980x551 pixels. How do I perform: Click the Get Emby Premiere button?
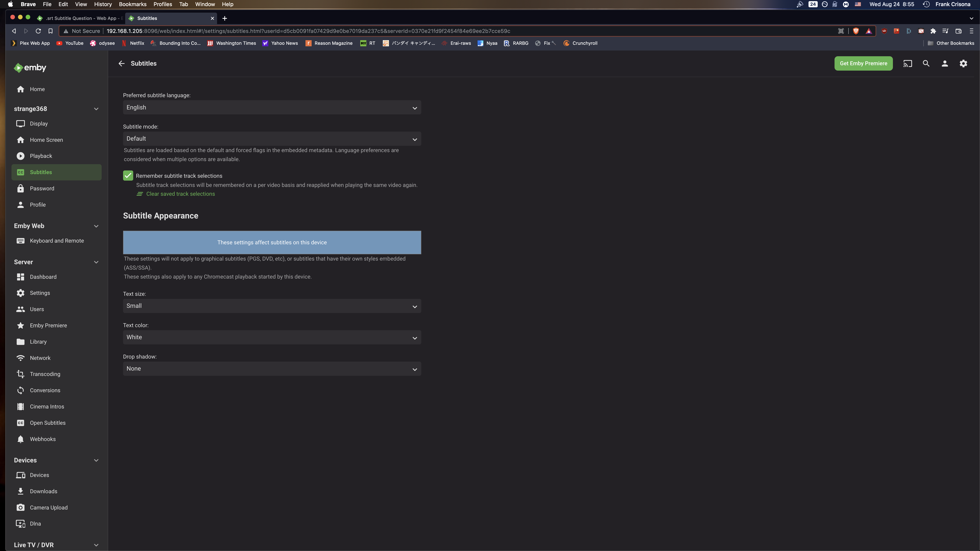coord(863,64)
